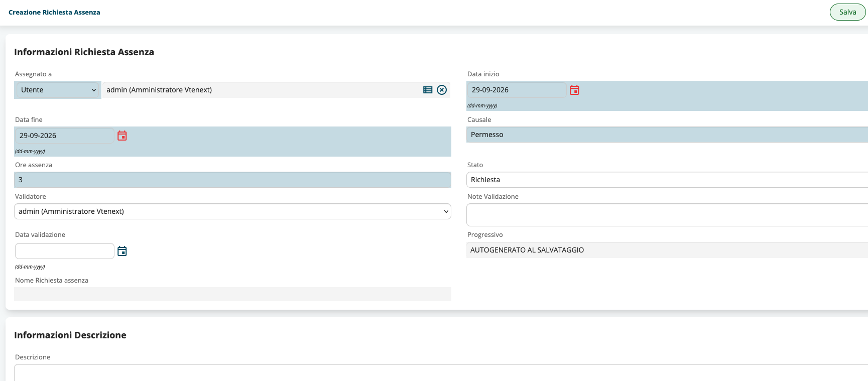Focus the Ore assenza field
Screen dimensions: 868x381
tap(232, 180)
